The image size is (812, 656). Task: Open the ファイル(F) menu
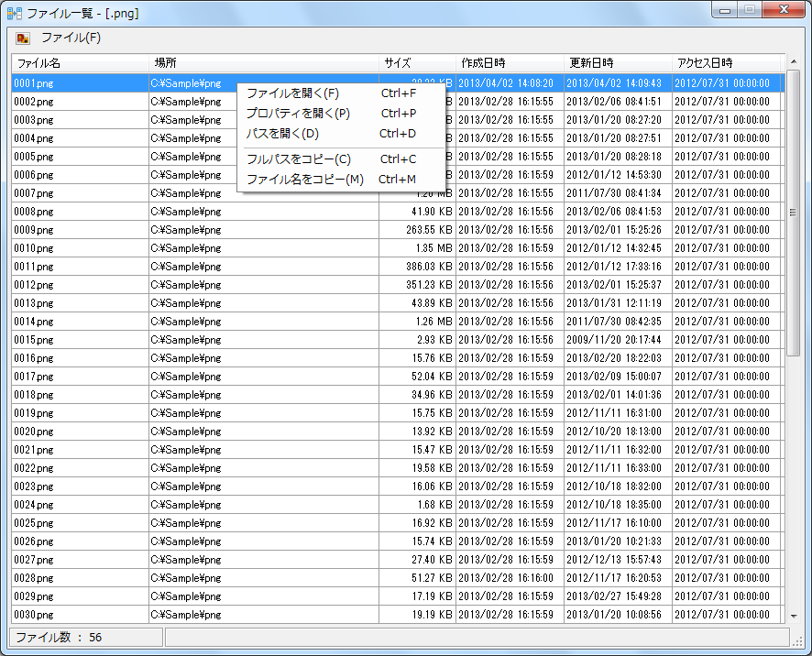coord(71,38)
